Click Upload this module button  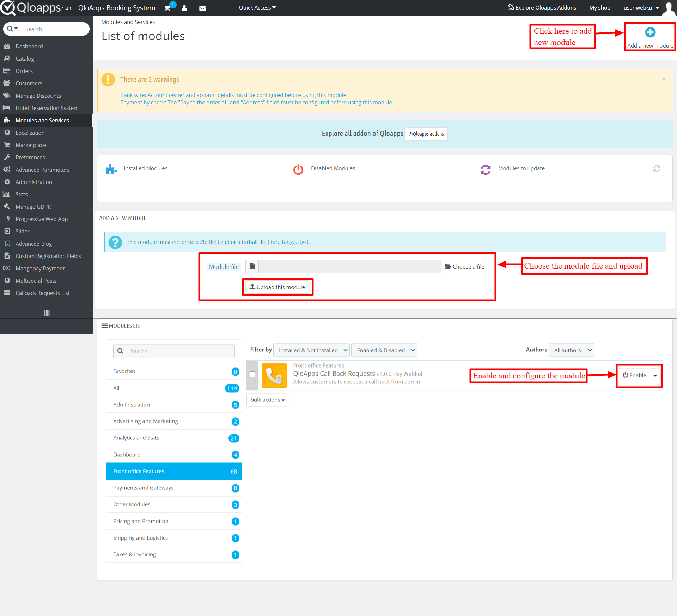click(277, 287)
